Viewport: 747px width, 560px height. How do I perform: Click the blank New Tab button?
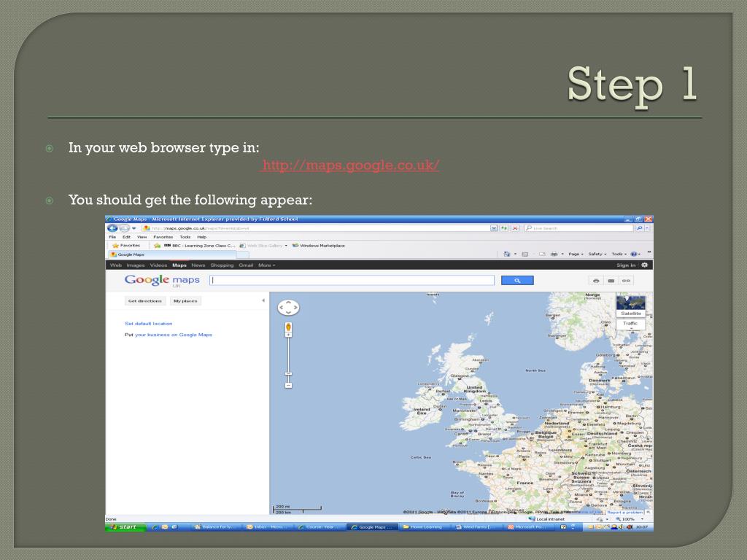242,254
